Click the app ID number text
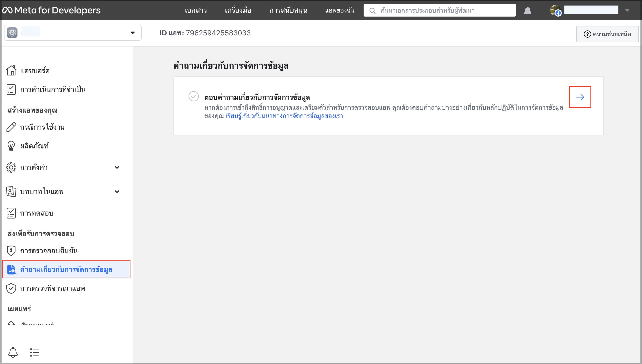This screenshot has width=642, height=364. 218,33
